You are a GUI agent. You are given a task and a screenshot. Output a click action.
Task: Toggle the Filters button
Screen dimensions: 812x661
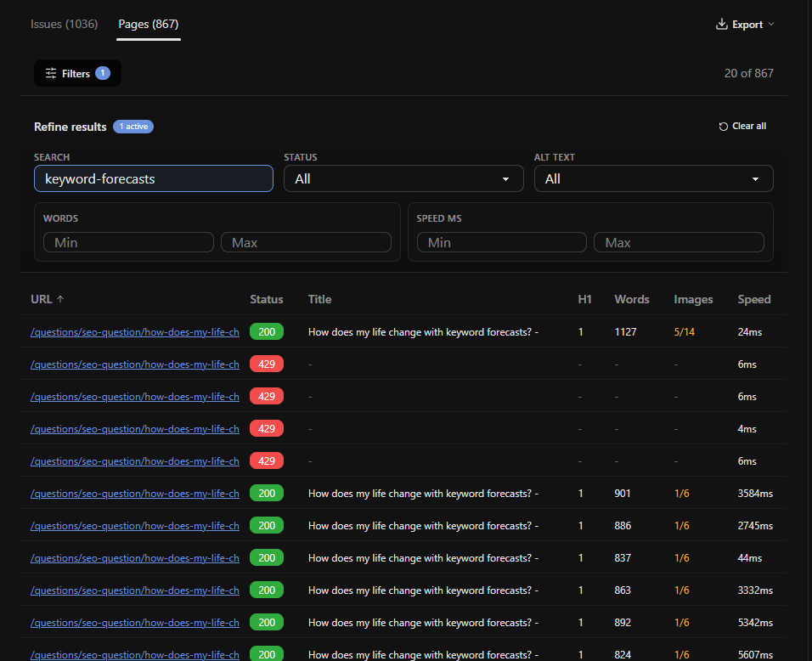click(x=77, y=73)
